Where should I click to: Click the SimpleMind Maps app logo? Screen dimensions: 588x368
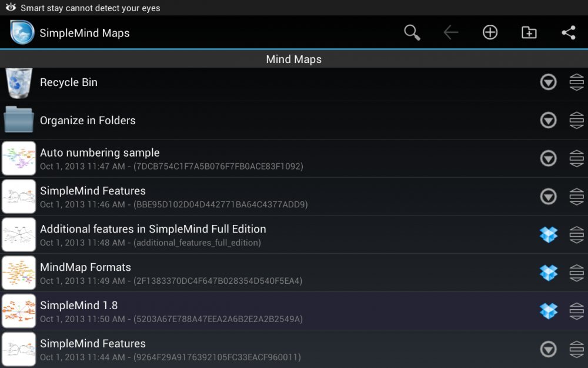(22, 33)
